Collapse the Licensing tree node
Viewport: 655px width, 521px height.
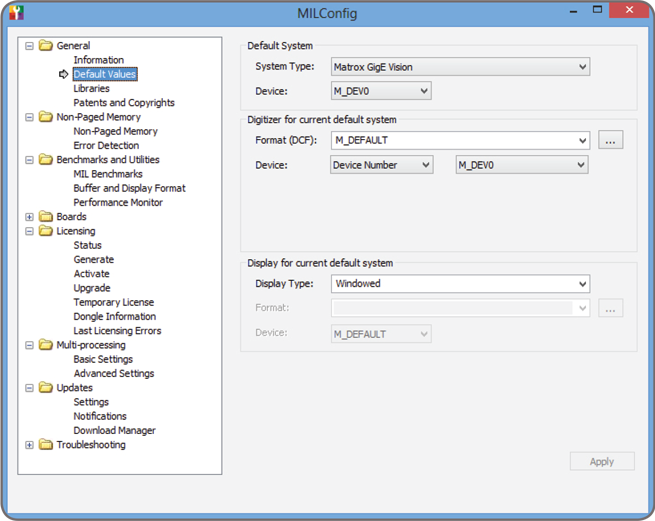[29, 231]
